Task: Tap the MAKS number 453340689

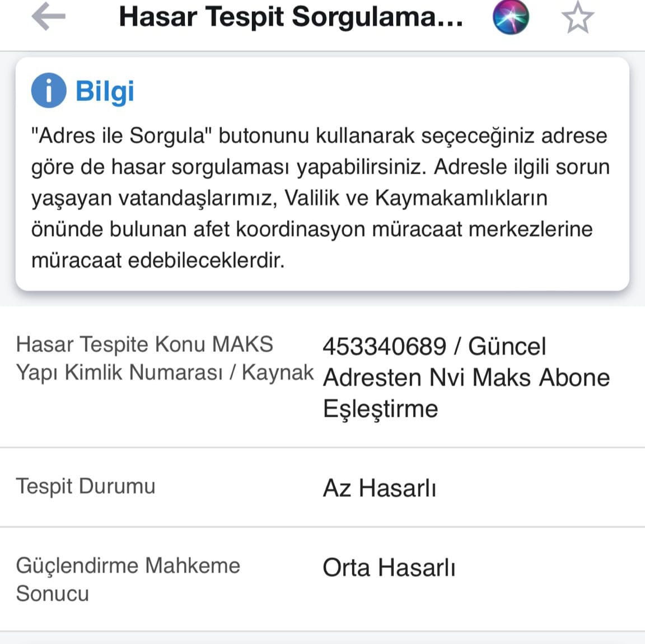Action: tap(384, 346)
